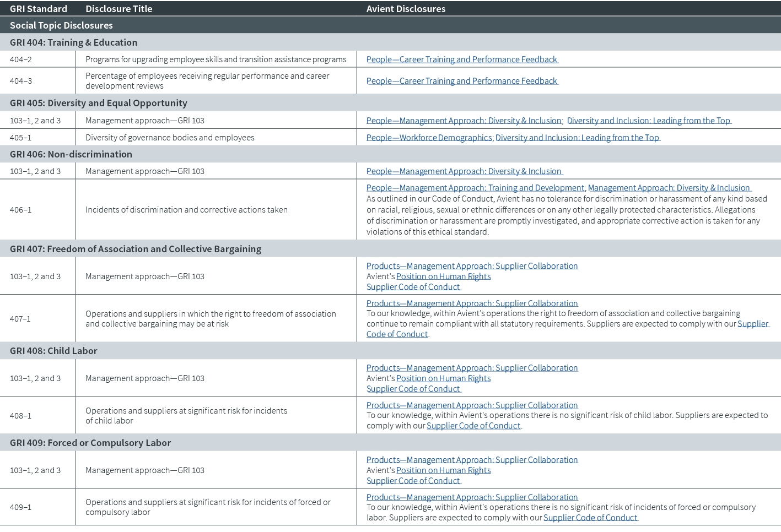The width and height of the screenshot is (781, 532).
Task: Click Management Approach: Diversity & Inclusion in row 406–1
Action: click(x=669, y=188)
